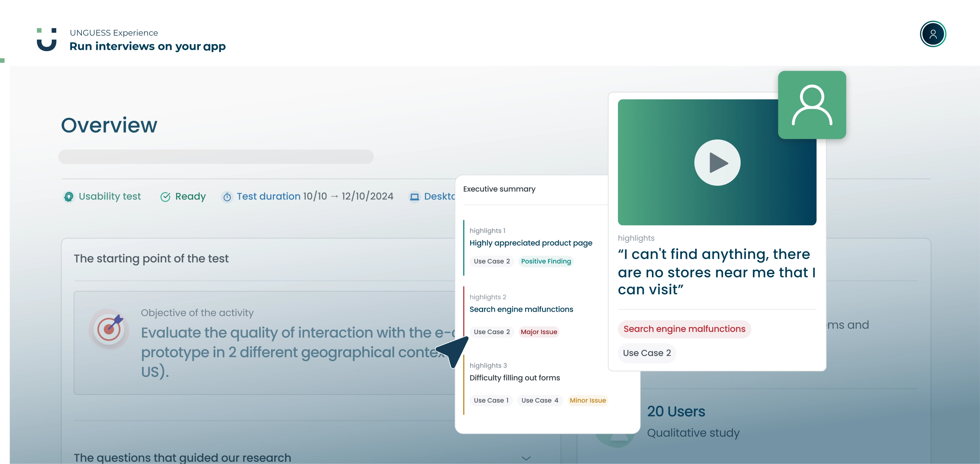Open Highly appreciated product page highlight
Screen dimensions: 980x464
531,243
